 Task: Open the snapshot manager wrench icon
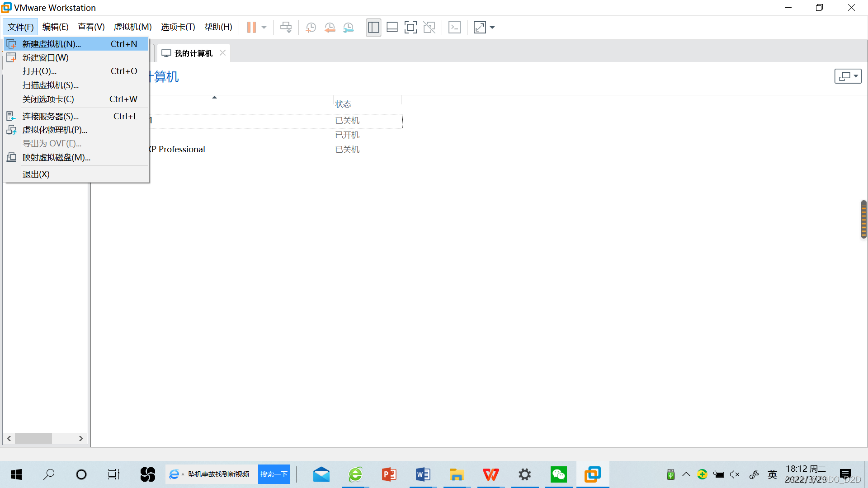click(348, 28)
